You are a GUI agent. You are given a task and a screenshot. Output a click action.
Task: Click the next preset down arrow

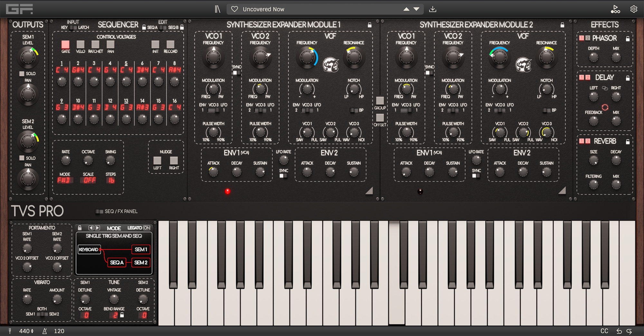416,9
